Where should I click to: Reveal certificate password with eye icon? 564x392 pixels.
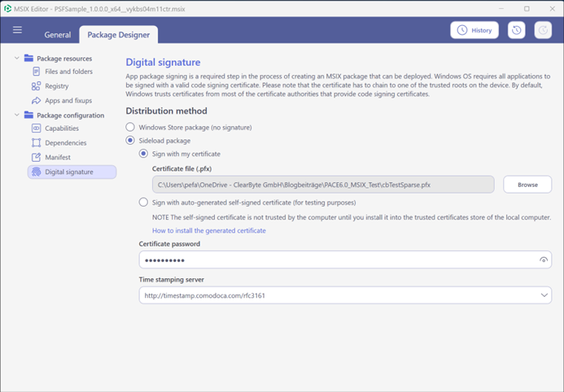(x=544, y=259)
